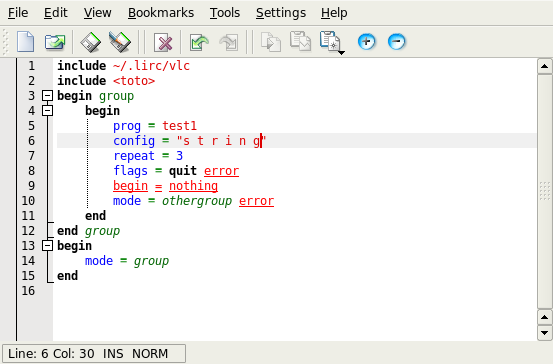The height and width of the screenshot is (364, 553).
Task: Click the Paste clipboard icon
Action: [x=329, y=41]
